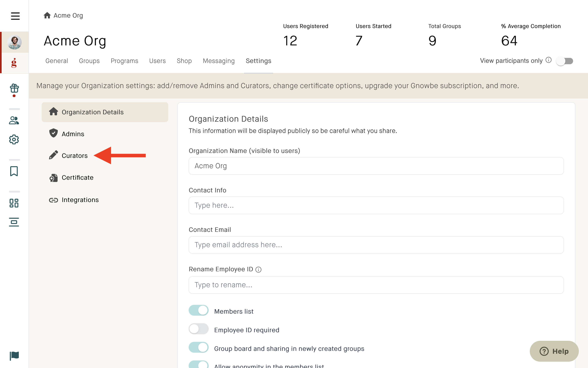Disable the Members list toggle

pyautogui.click(x=198, y=311)
